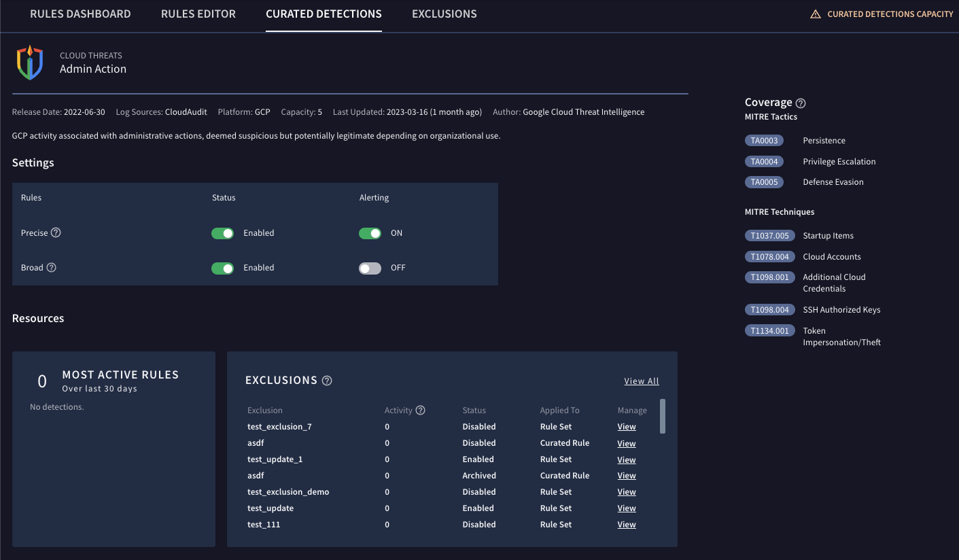Open the Rules Editor tab
Viewport: 959px width, 560px height.
coord(198,14)
